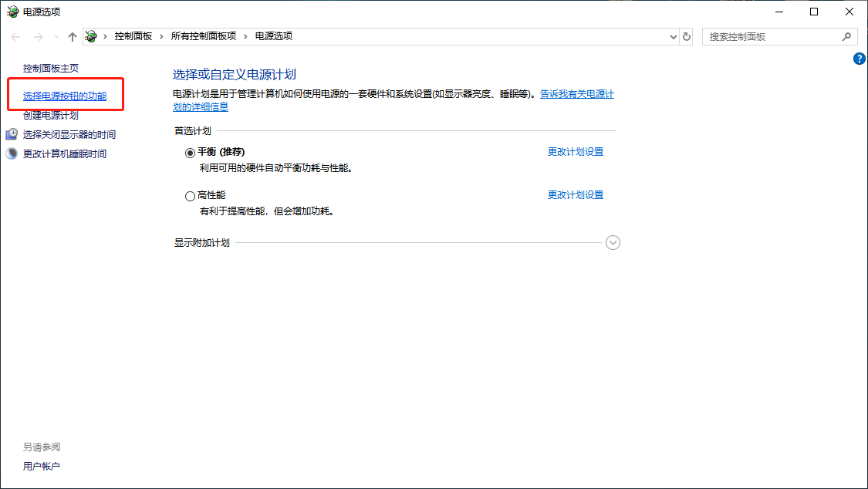868x489 pixels.
Task: Expand the 显示附加计划 section
Action: tap(613, 243)
